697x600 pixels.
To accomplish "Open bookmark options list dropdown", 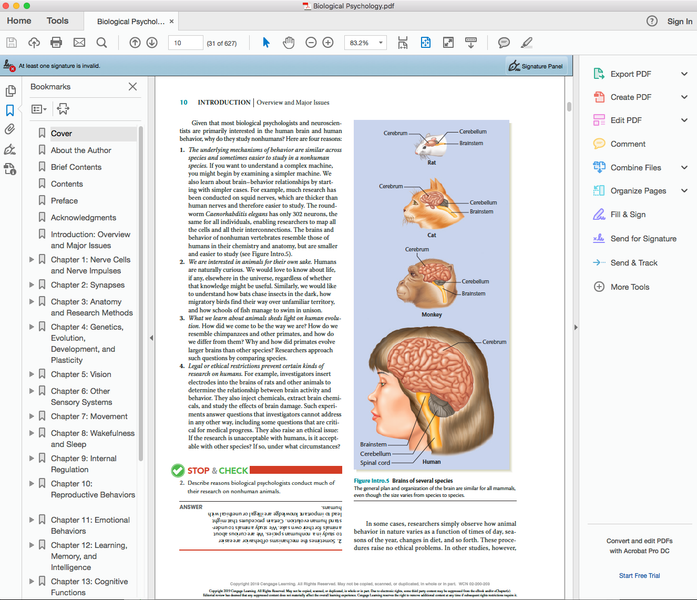I will click(39, 109).
